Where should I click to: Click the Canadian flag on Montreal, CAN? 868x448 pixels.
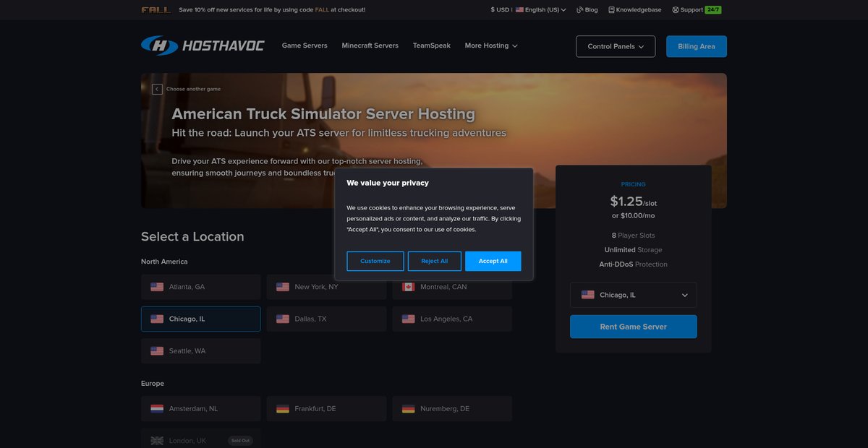(x=408, y=287)
